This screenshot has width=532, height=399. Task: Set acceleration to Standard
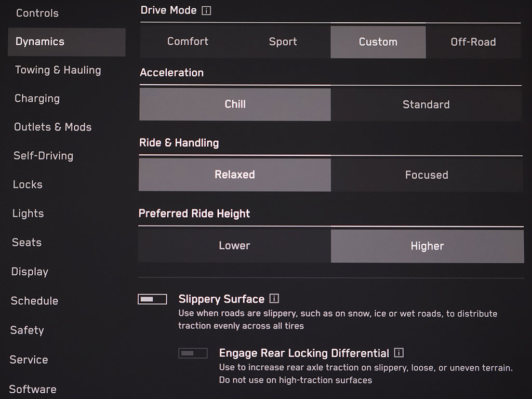pyautogui.click(x=426, y=104)
